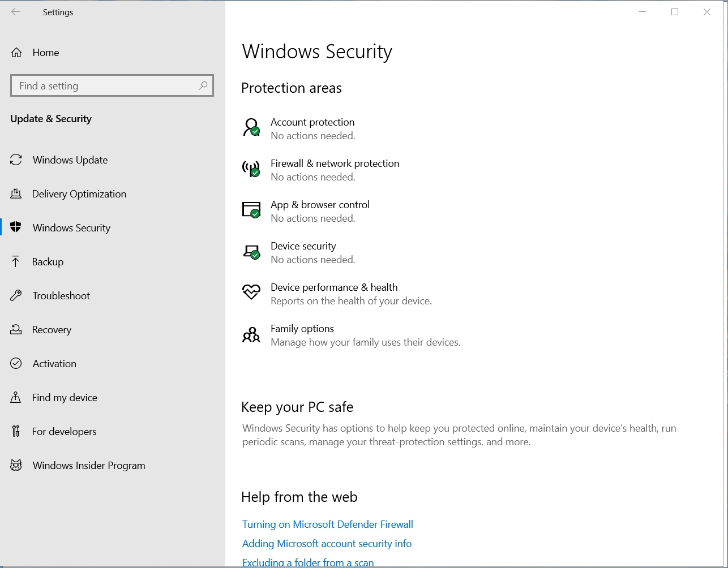Click the Help from the web heading
Image resolution: width=728 pixels, height=568 pixels.
coord(299,497)
